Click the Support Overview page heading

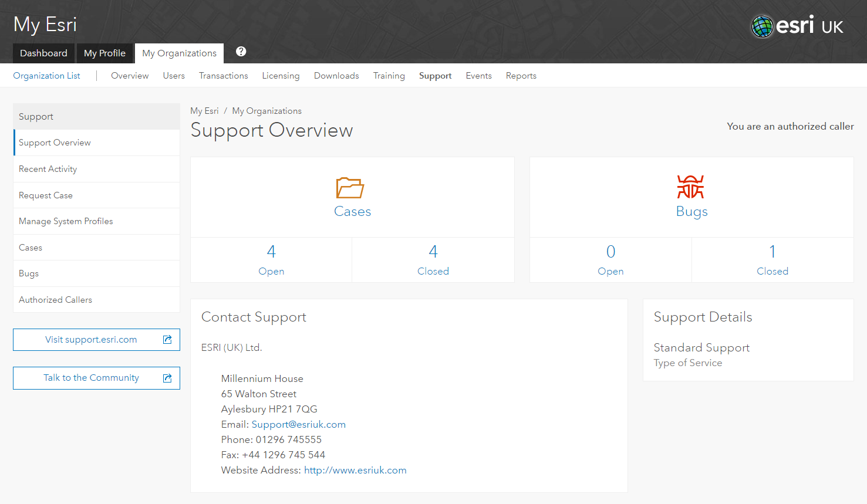272,130
